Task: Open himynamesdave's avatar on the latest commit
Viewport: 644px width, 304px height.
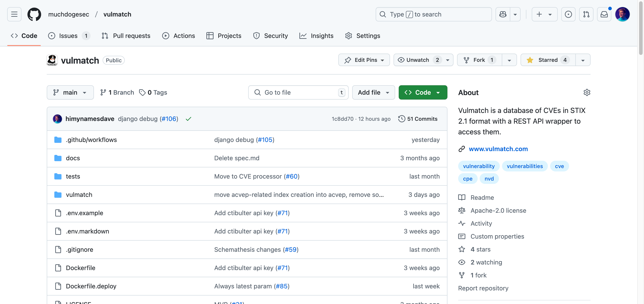Action: (x=57, y=119)
